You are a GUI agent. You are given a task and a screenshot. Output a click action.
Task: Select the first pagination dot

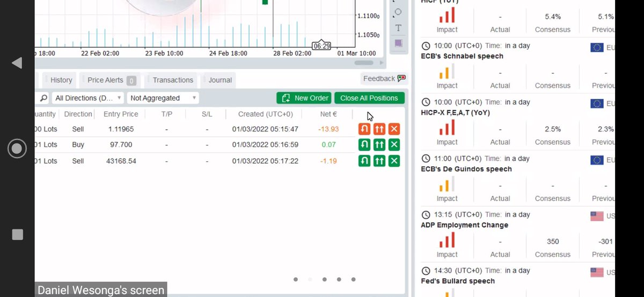[296, 279]
